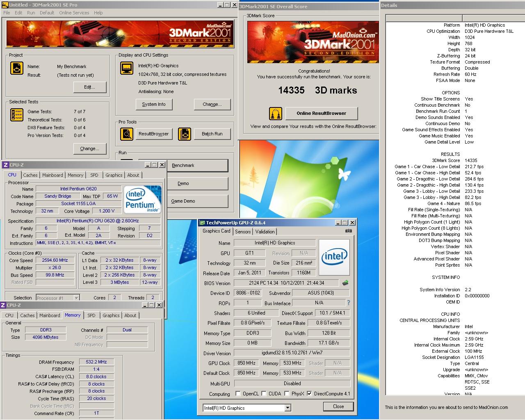This screenshot has width=525, height=420.
Task: Click the 3DMark Score 14335 row in Details
Action: (x=454, y=160)
